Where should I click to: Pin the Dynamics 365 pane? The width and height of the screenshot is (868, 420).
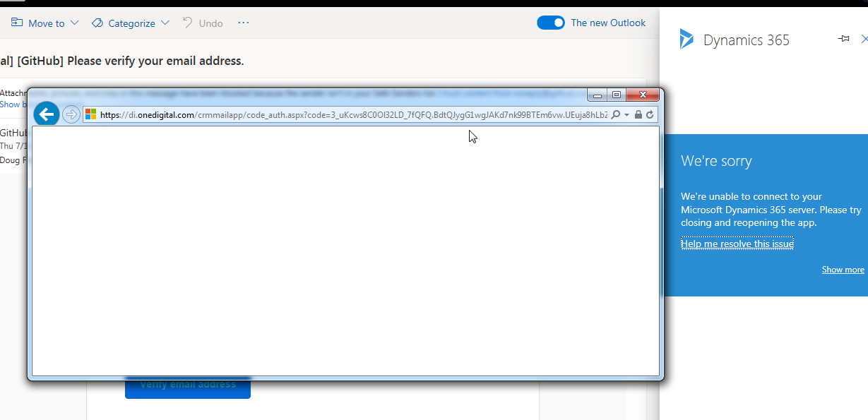coord(843,39)
